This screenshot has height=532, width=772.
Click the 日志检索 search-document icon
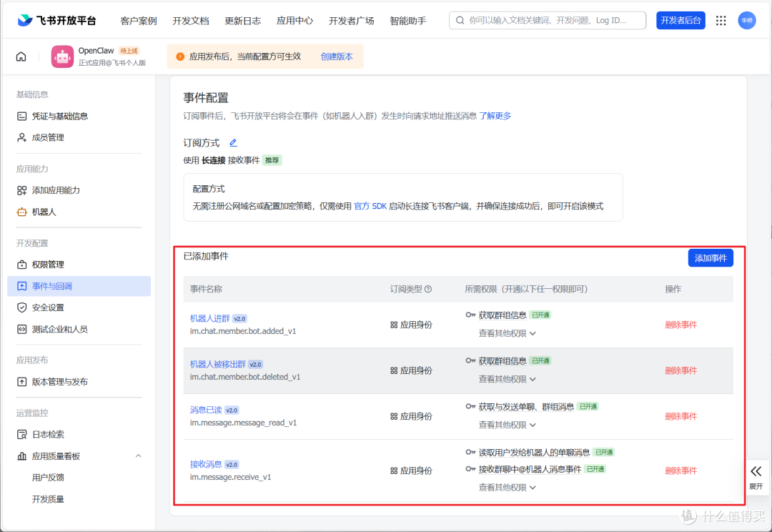(x=21, y=435)
